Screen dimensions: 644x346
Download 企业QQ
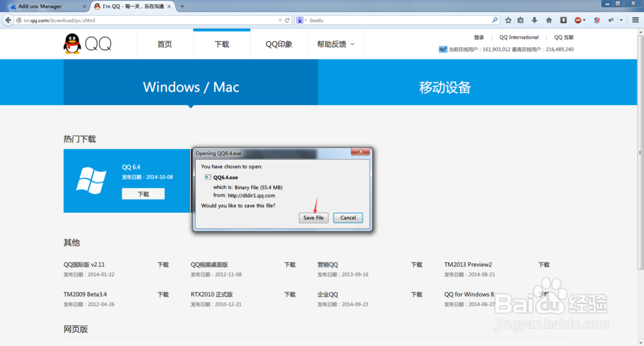pos(417,294)
